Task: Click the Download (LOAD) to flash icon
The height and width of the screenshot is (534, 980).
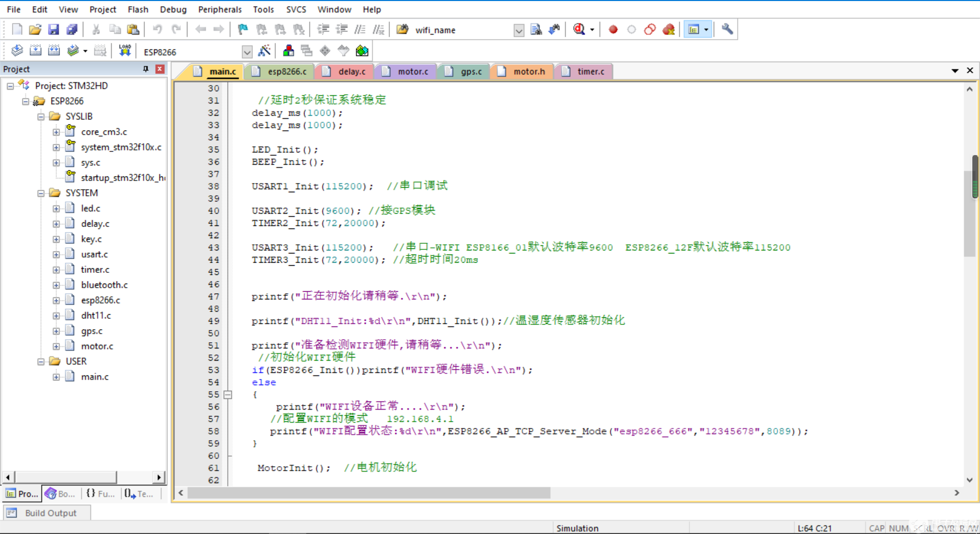Action: coord(125,51)
